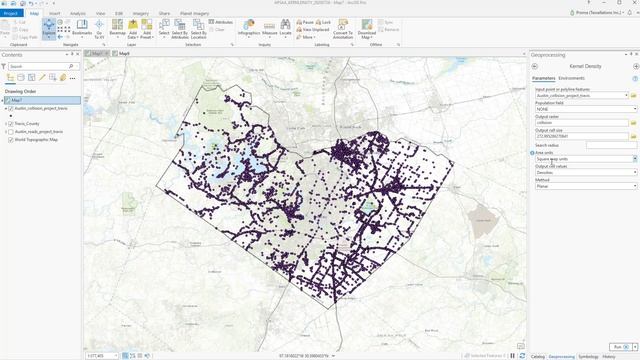Switch to the Insert ribbon tab

54,13
